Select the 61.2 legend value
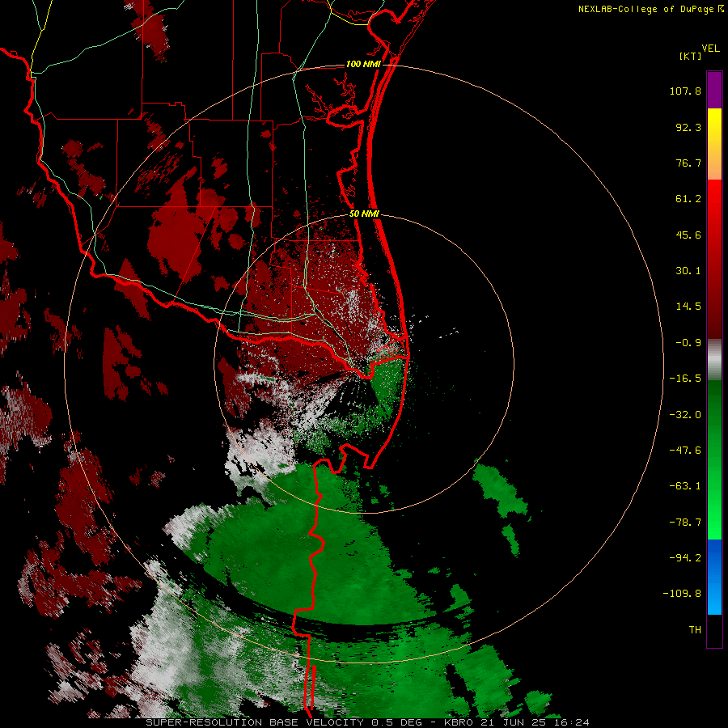 688,199
